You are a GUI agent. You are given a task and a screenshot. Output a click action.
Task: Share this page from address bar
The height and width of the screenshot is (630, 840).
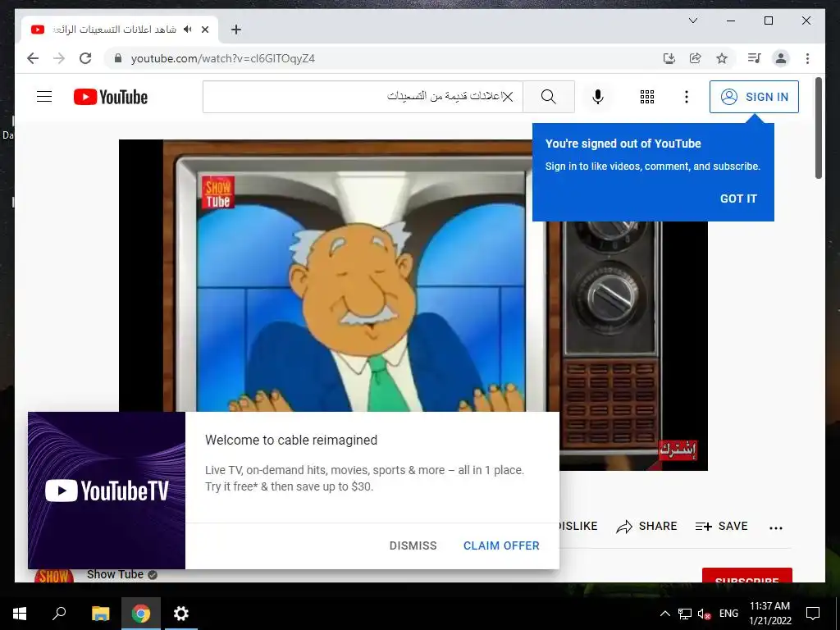coord(696,58)
